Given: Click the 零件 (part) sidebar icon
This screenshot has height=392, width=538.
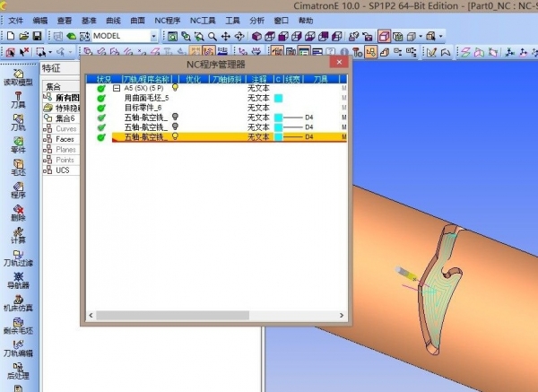Looking at the screenshot, I should [x=18, y=144].
